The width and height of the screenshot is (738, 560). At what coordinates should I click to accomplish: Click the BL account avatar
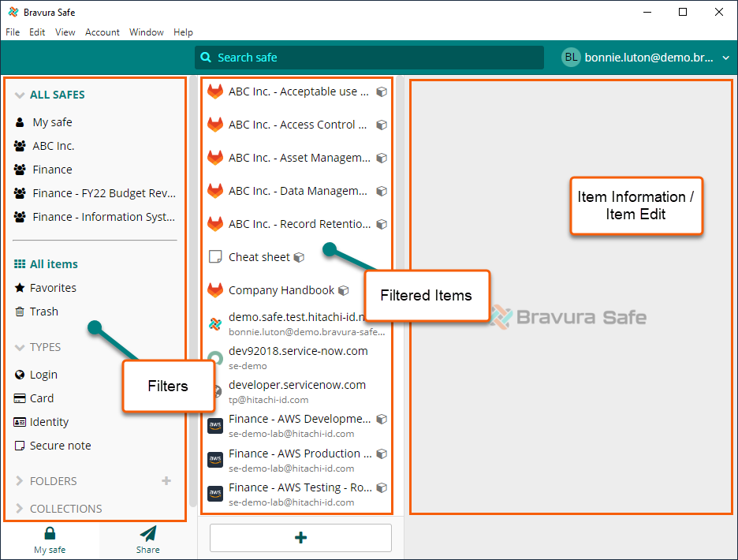571,58
